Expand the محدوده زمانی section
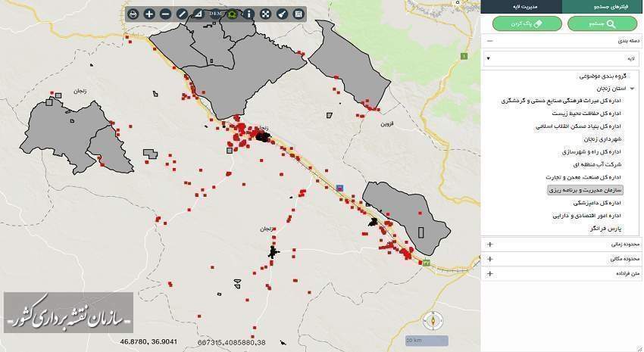Viewport: 644px width, 352px height. point(489,245)
